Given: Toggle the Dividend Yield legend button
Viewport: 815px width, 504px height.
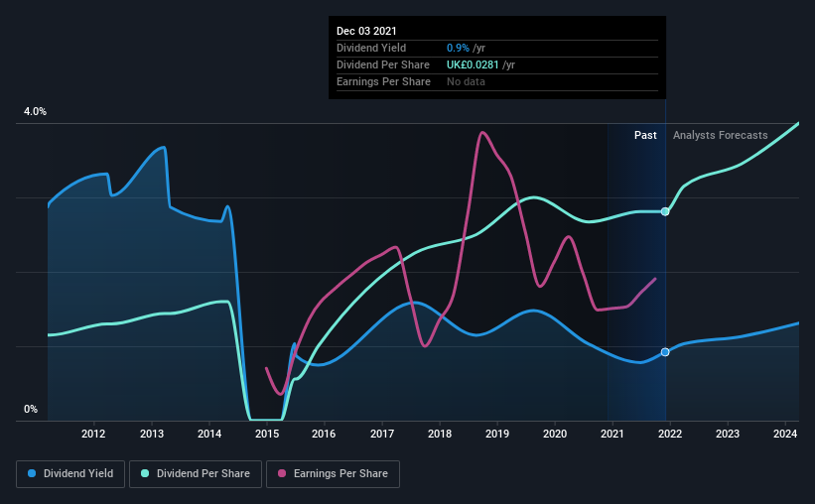Looking at the screenshot, I should tap(70, 474).
